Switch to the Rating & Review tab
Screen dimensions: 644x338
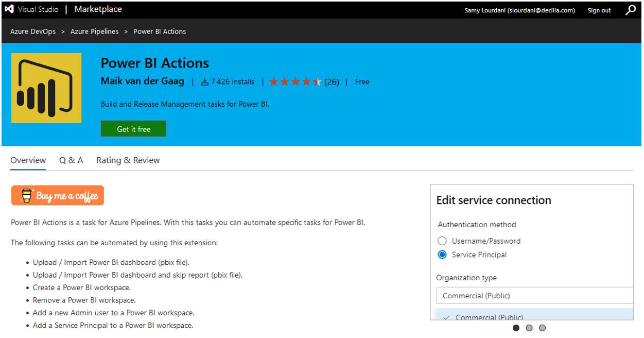tap(128, 160)
